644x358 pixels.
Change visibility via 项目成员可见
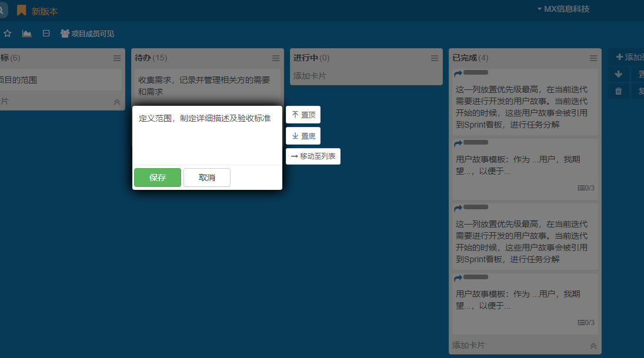(x=87, y=34)
